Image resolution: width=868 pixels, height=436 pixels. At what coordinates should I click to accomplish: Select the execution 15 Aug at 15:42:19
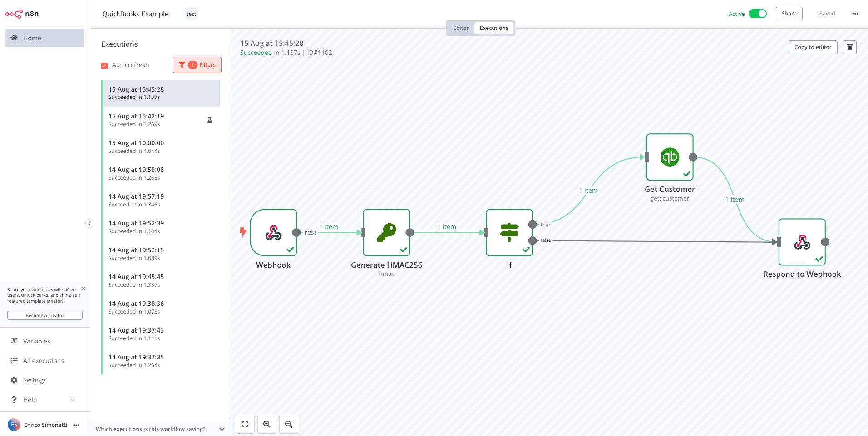[161, 120]
